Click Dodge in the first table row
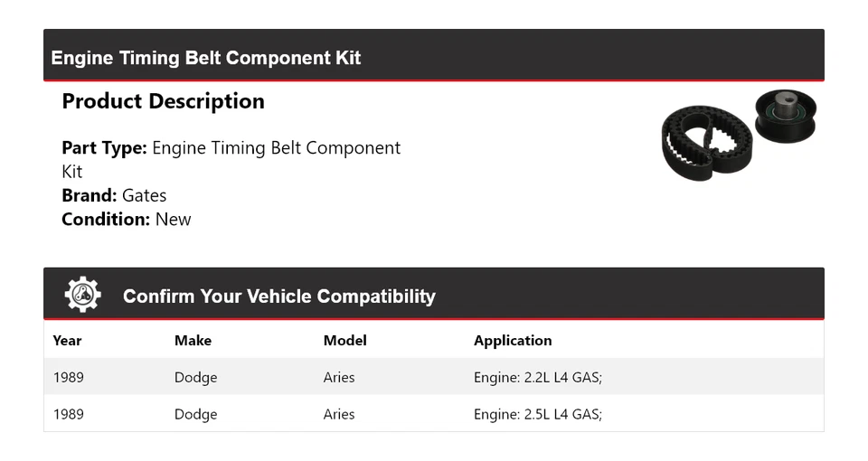868x461 pixels. tap(195, 377)
